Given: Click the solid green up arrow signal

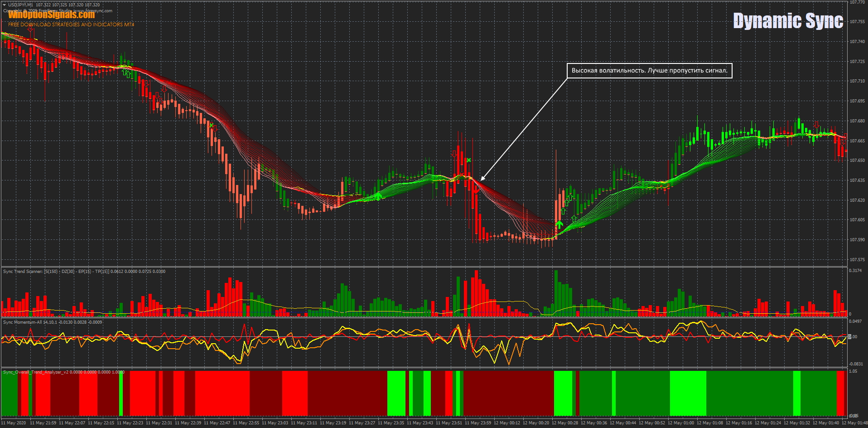Looking at the screenshot, I should [x=559, y=224].
